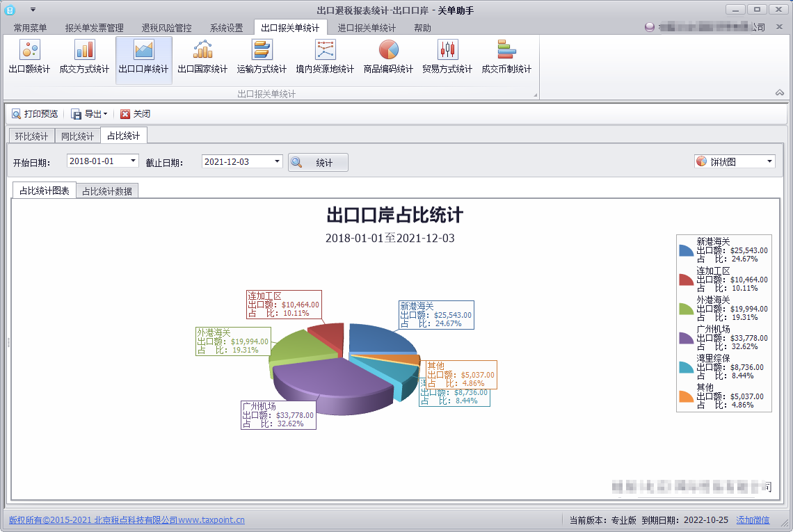Open quick access toolbar dropdown arrow
The image size is (793, 532).
[x=33, y=10]
